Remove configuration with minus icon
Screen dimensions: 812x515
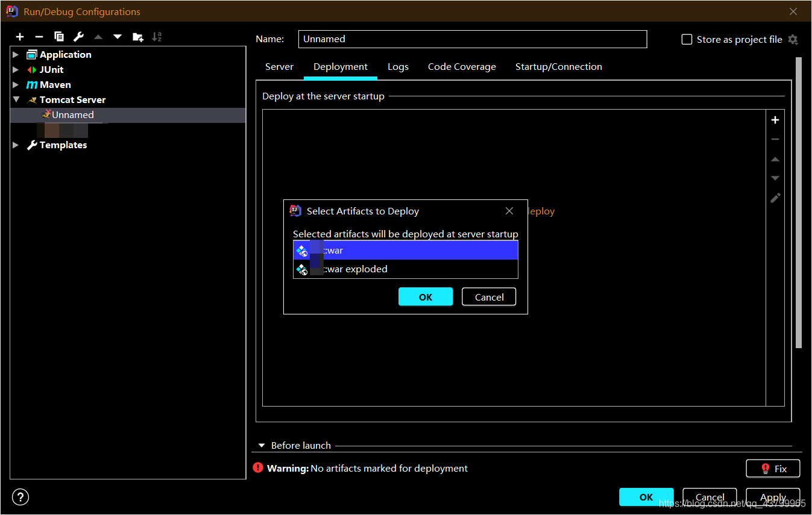tap(39, 37)
